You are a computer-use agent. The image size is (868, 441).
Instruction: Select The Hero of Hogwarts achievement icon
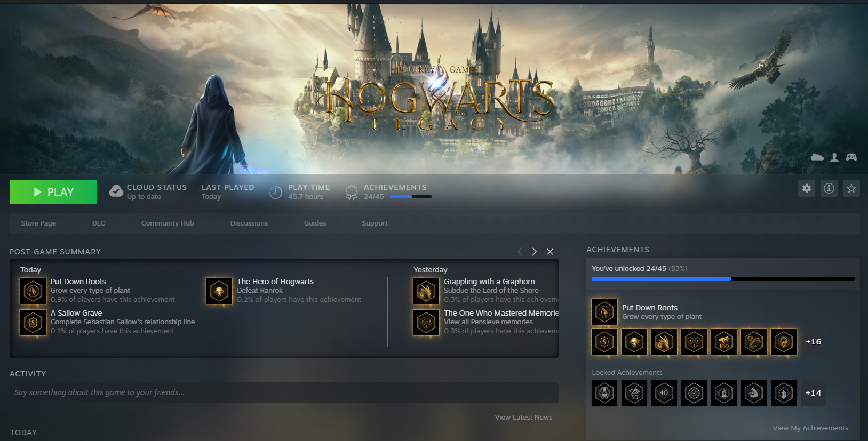coord(219,291)
